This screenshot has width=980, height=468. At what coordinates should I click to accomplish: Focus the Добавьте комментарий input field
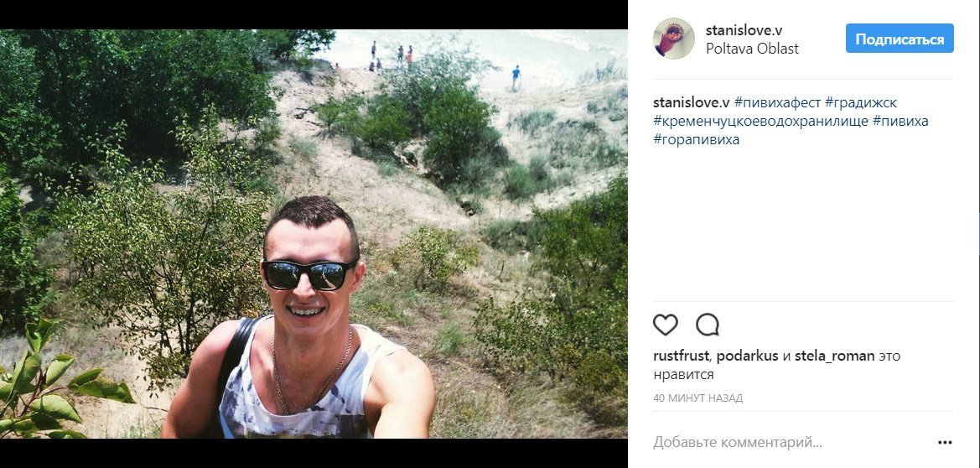(791, 443)
